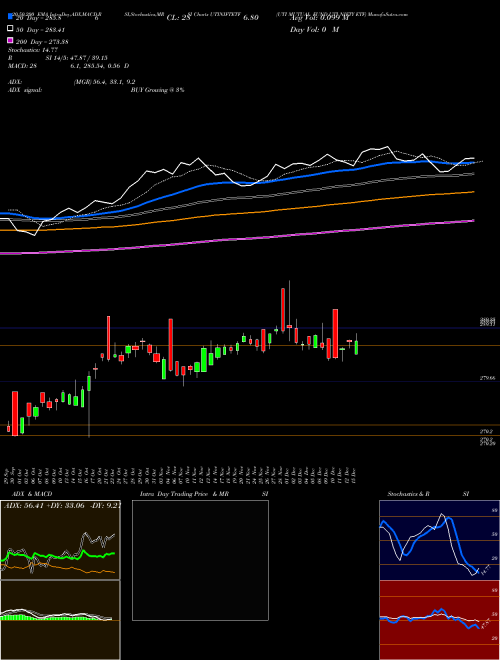Click the blue Stochastics chart panel
This screenshot has height=660, width=500.
tap(439, 540)
